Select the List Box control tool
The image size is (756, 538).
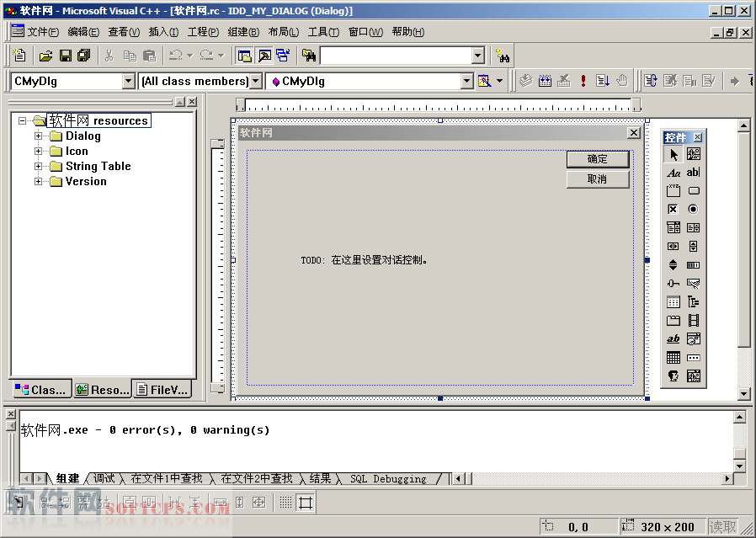pyautogui.click(x=694, y=227)
